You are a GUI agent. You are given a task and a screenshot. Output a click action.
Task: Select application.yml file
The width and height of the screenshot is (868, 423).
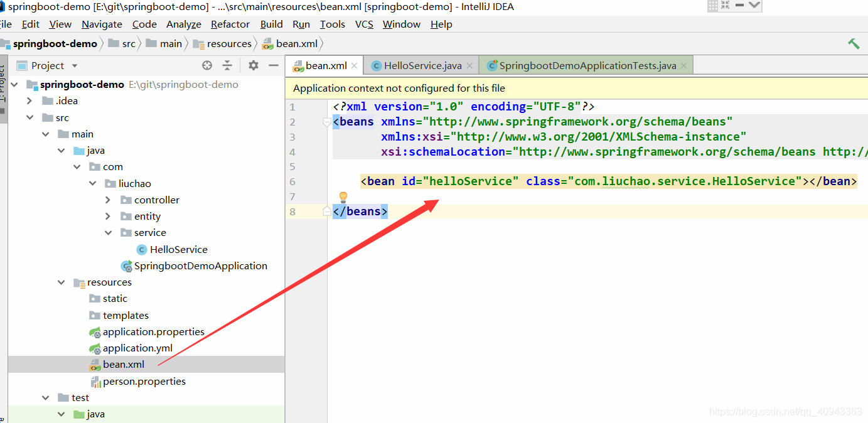coord(137,348)
